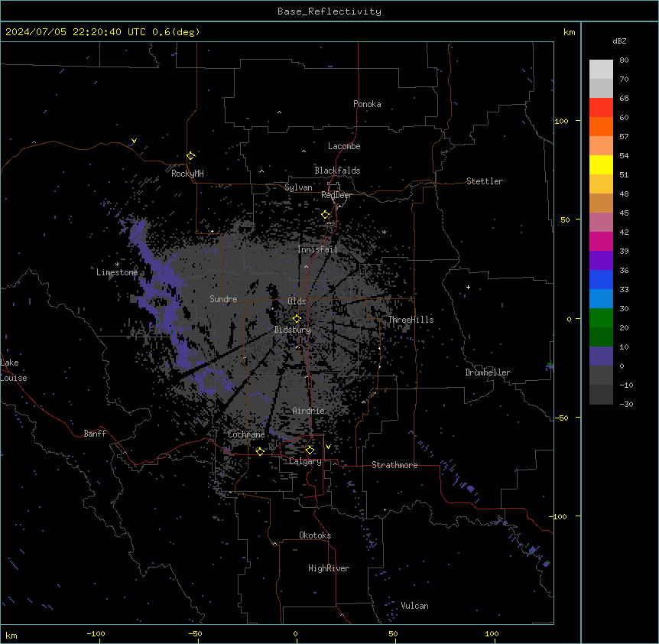The image size is (659, 644).
Task: Click the 100 tick on right axis
Action: (x=561, y=121)
